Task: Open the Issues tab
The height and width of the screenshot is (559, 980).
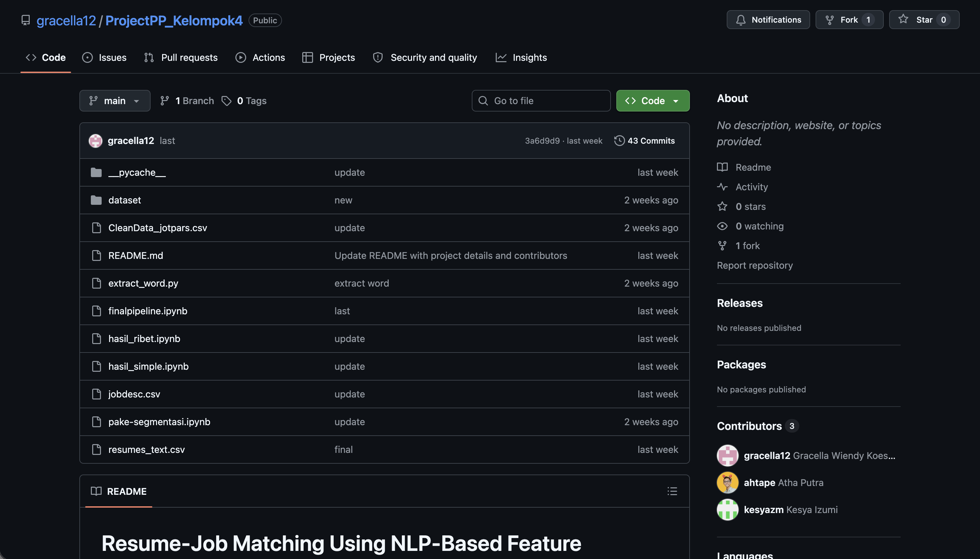Action: pos(104,57)
